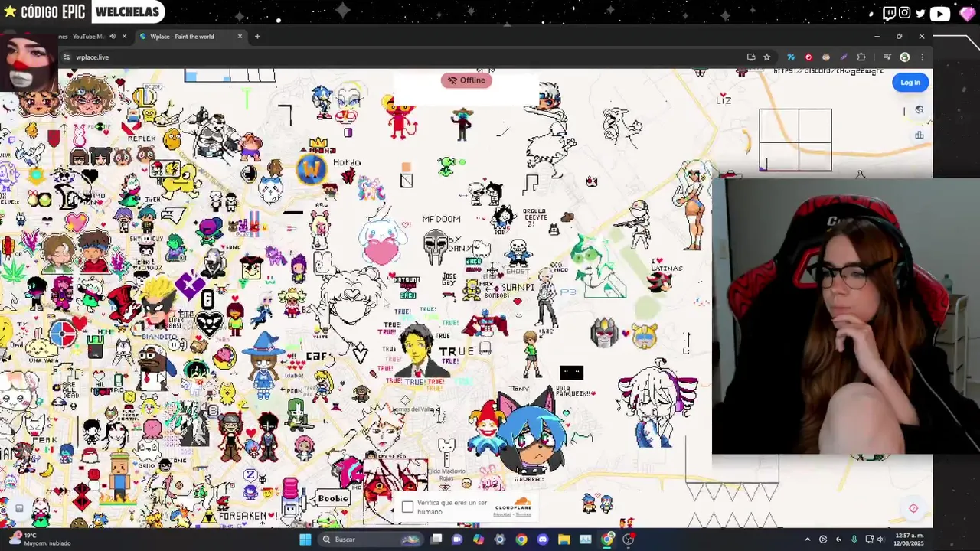Image resolution: width=980 pixels, height=551 pixels.
Task: Click the install app icon in address bar
Action: tap(751, 57)
